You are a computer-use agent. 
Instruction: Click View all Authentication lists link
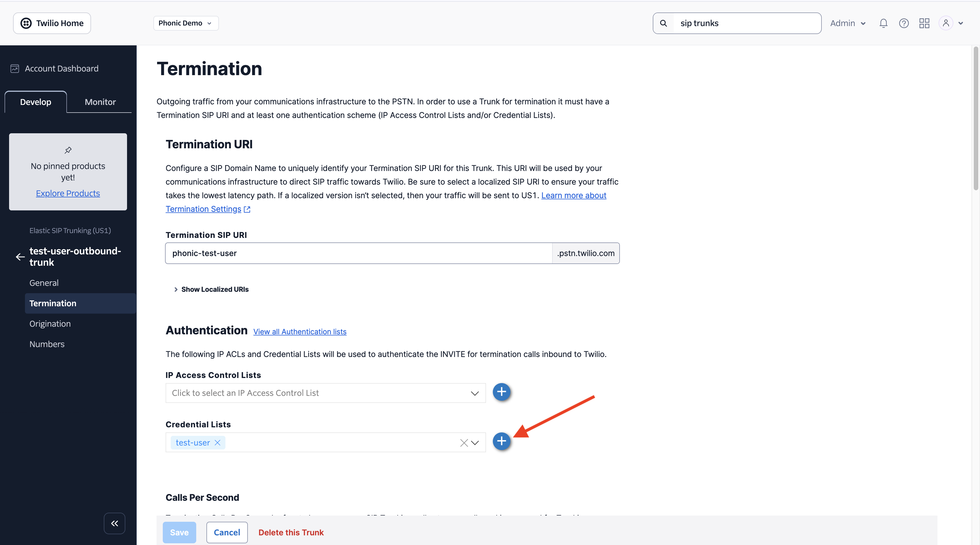pyautogui.click(x=299, y=332)
